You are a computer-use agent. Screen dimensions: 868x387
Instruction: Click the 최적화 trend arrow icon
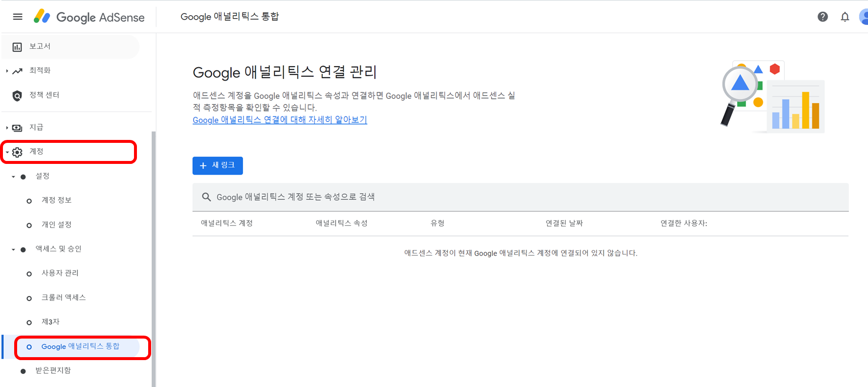click(18, 71)
